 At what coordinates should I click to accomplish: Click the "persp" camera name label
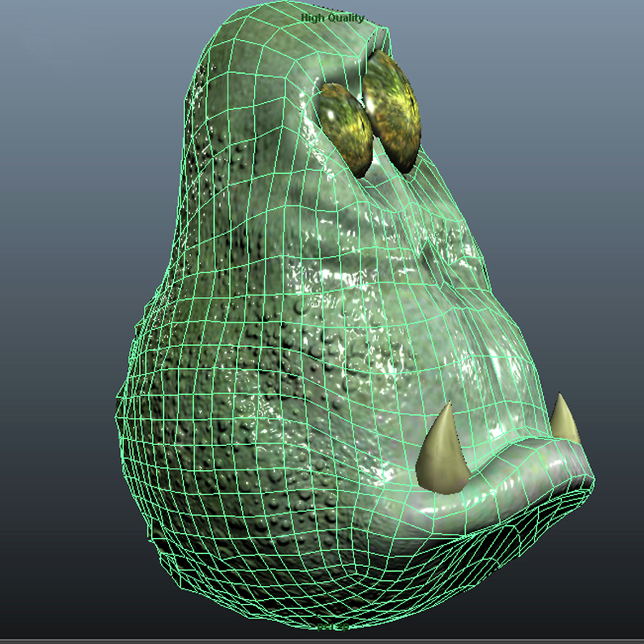point(333,627)
